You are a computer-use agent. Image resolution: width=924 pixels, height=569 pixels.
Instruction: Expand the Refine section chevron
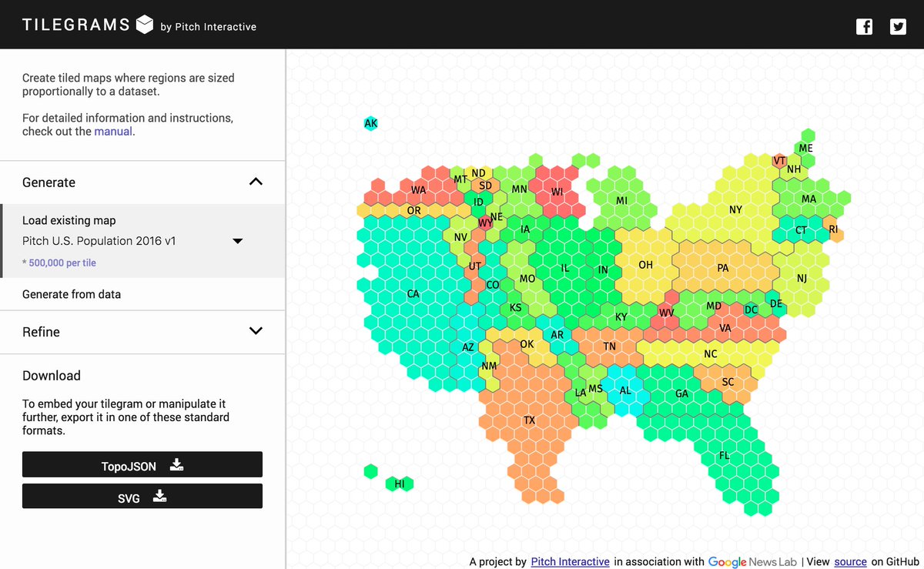click(x=256, y=331)
